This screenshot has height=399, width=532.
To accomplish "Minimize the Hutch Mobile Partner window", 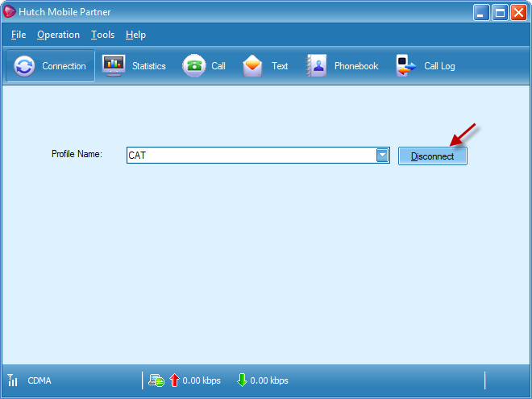I will point(481,13).
